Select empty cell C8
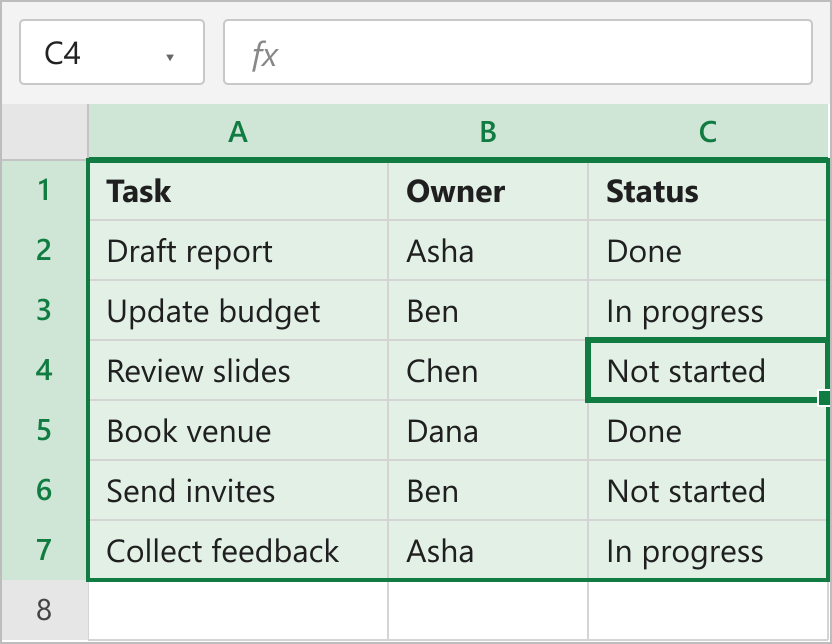The height and width of the screenshot is (644, 832). [x=707, y=611]
